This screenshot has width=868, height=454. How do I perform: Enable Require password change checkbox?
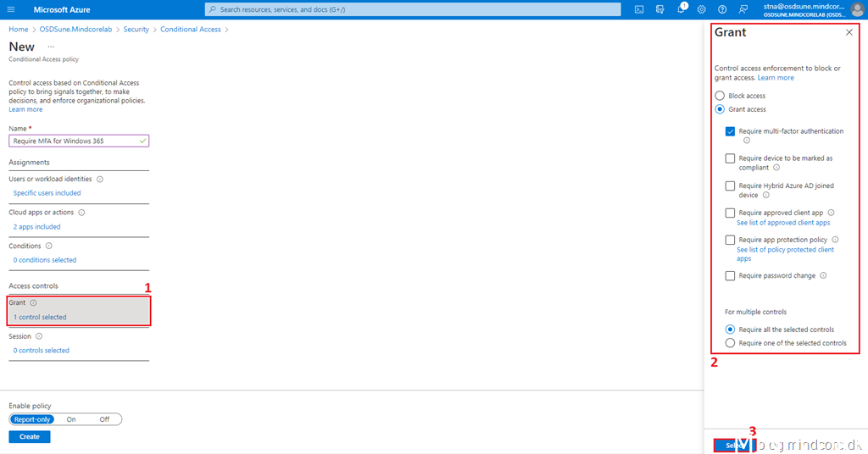(x=730, y=275)
